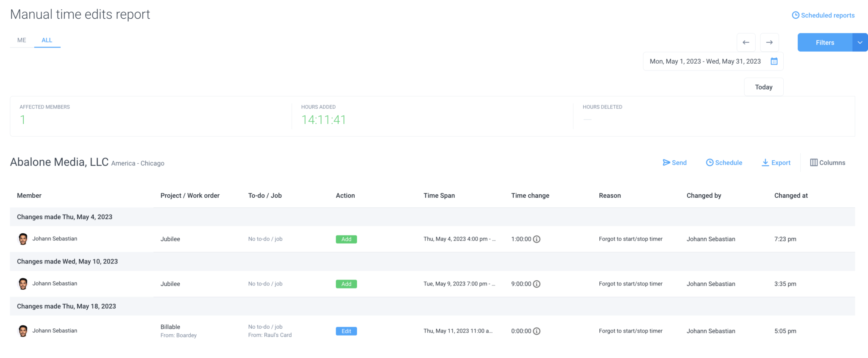This screenshot has width=868, height=358.
Task: Click info icon beside 9:00:00 time change
Action: (537, 284)
